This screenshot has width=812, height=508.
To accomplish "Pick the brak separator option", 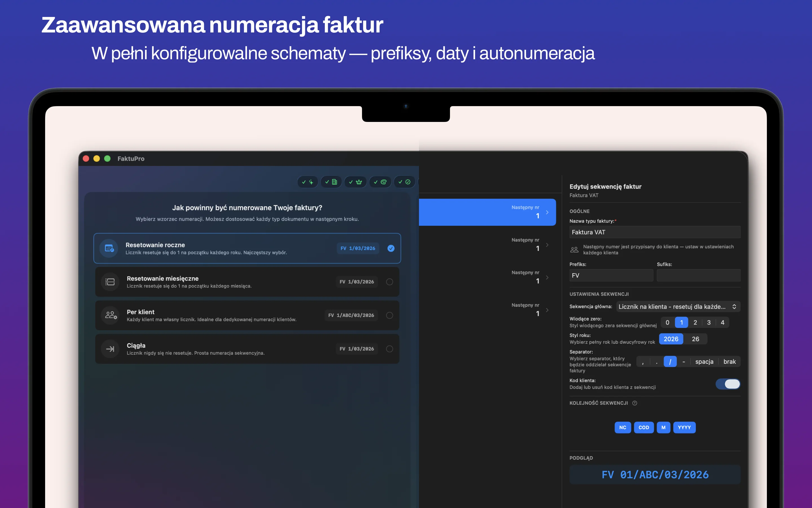I will pos(729,362).
